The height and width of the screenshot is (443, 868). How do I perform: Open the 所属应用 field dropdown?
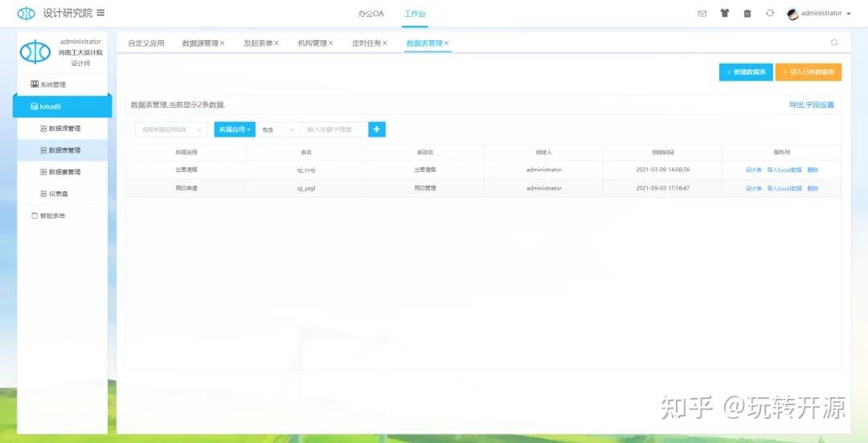pos(235,129)
